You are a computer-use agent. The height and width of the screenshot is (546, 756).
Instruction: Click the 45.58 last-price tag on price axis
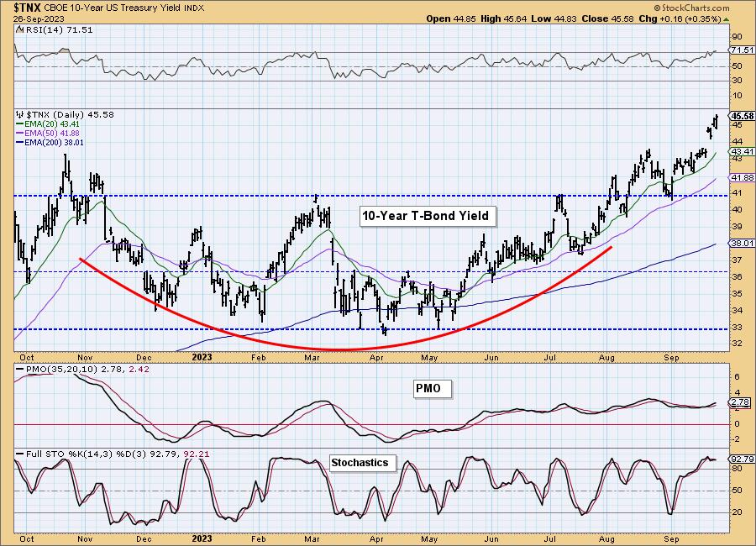point(743,116)
